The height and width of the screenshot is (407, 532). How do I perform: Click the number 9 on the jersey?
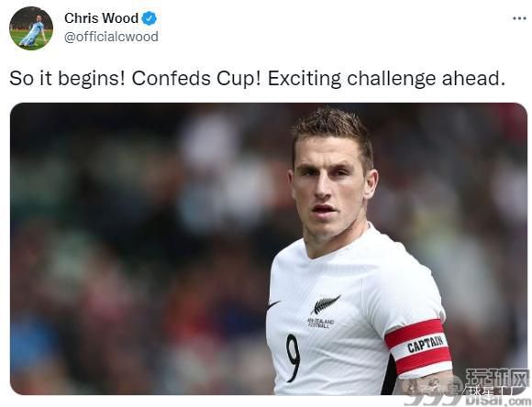(x=294, y=357)
